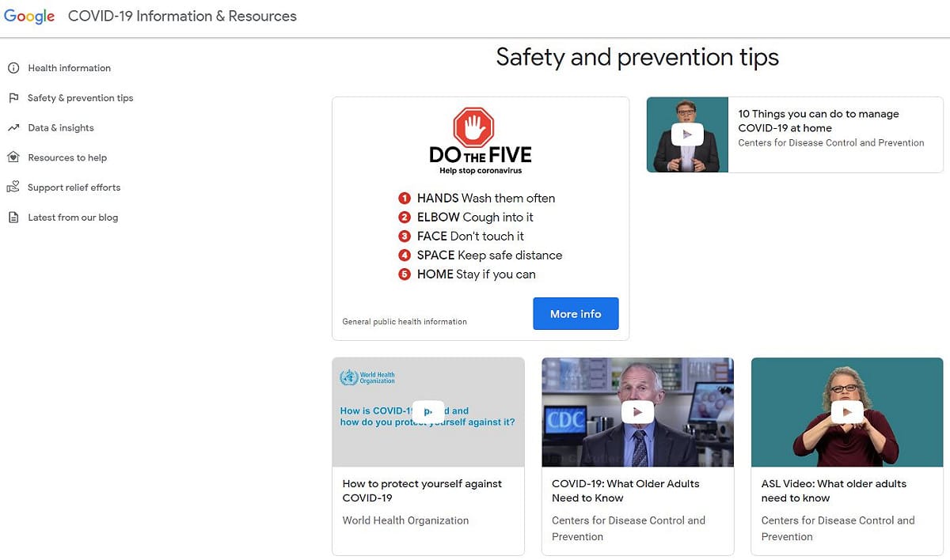
Task: Click "FACE Don't touch it" text
Action: [470, 236]
